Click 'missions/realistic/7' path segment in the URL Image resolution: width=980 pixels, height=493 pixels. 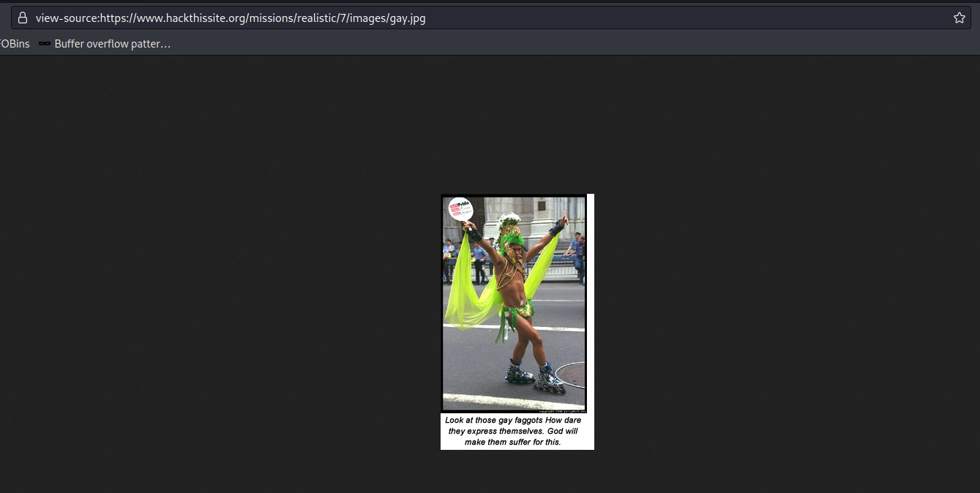click(x=296, y=18)
